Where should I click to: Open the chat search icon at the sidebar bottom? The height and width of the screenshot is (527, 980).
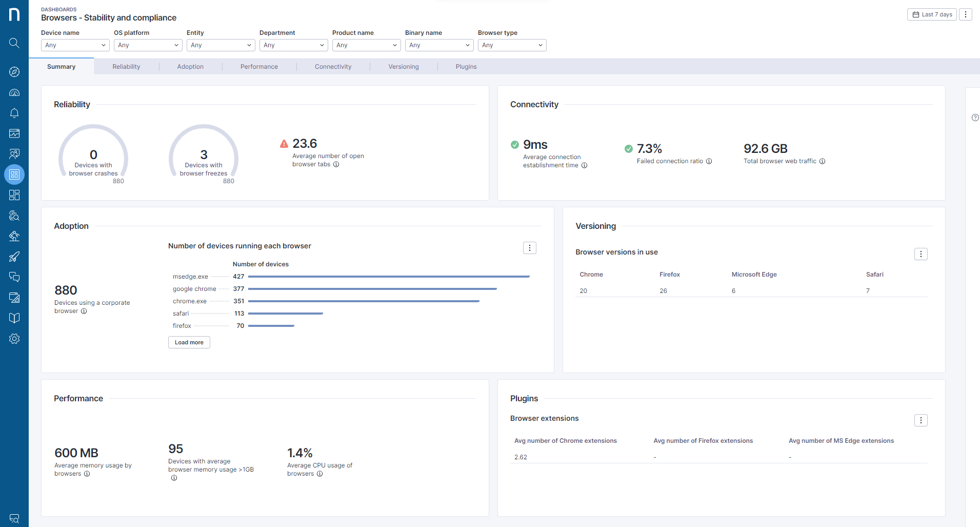point(14,519)
